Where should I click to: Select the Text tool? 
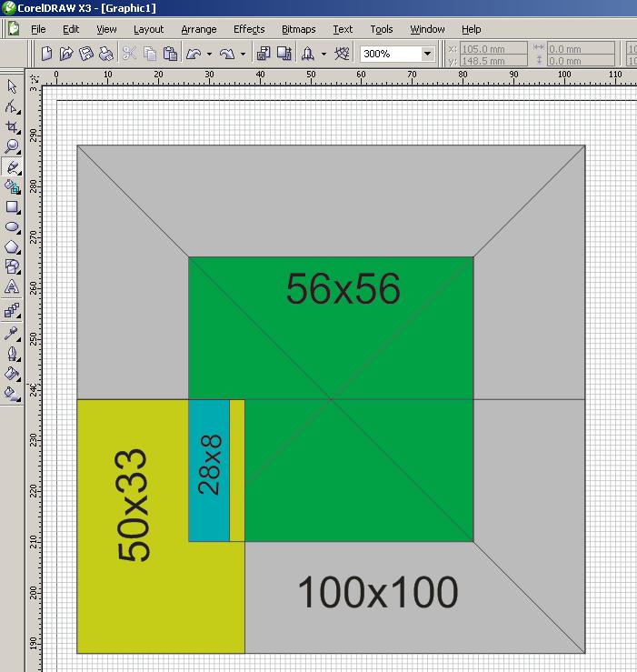tap(12, 286)
